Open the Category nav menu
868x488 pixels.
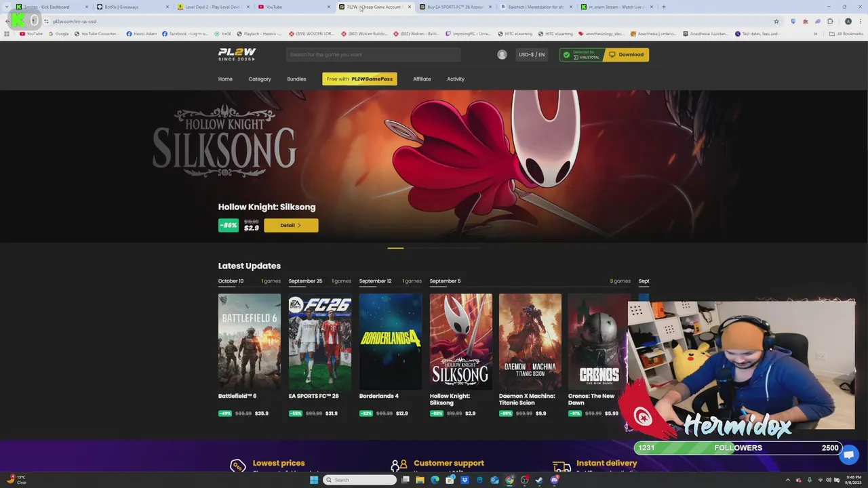(260, 79)
